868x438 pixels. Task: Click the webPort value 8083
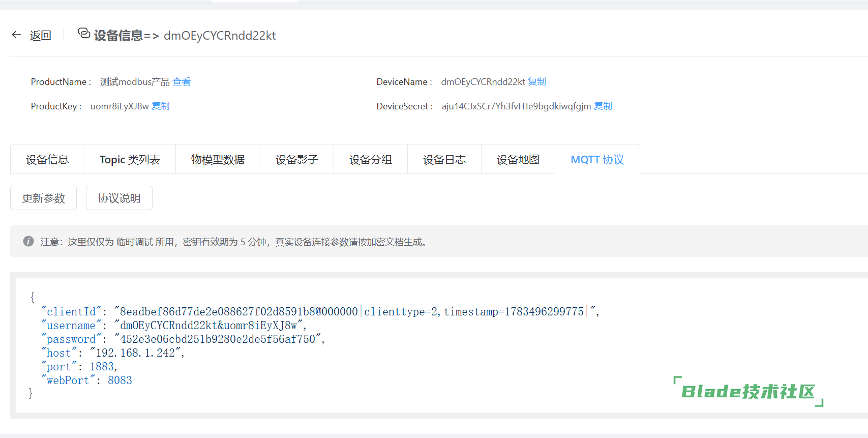120,380
